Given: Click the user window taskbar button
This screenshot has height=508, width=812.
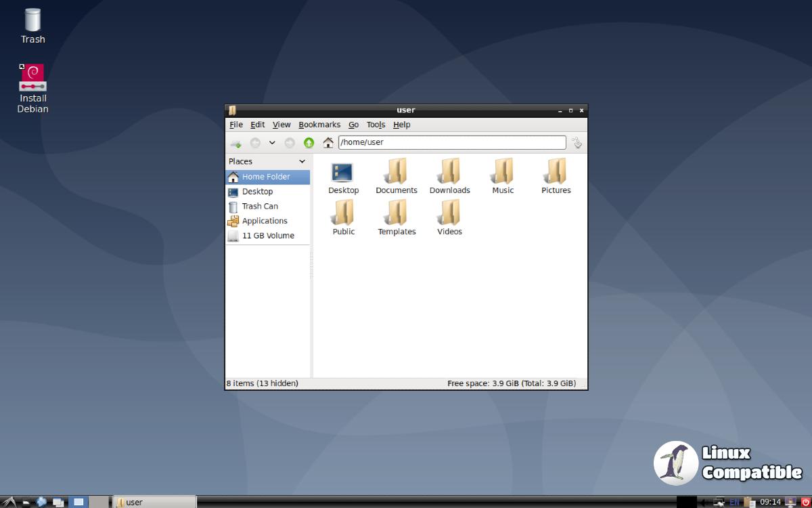Looking at the screenshot, I should [154, 502].
